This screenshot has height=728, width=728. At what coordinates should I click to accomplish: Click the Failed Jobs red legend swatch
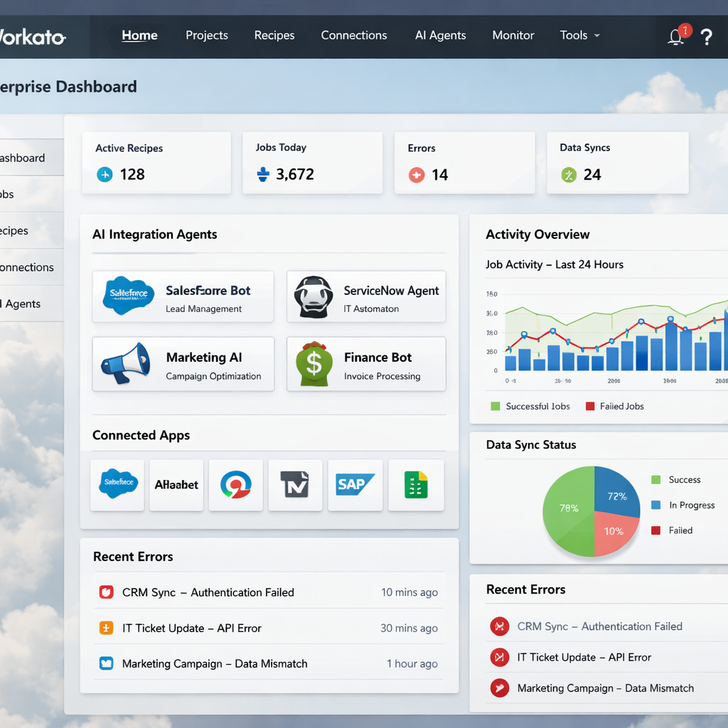(x=590, y=406)
